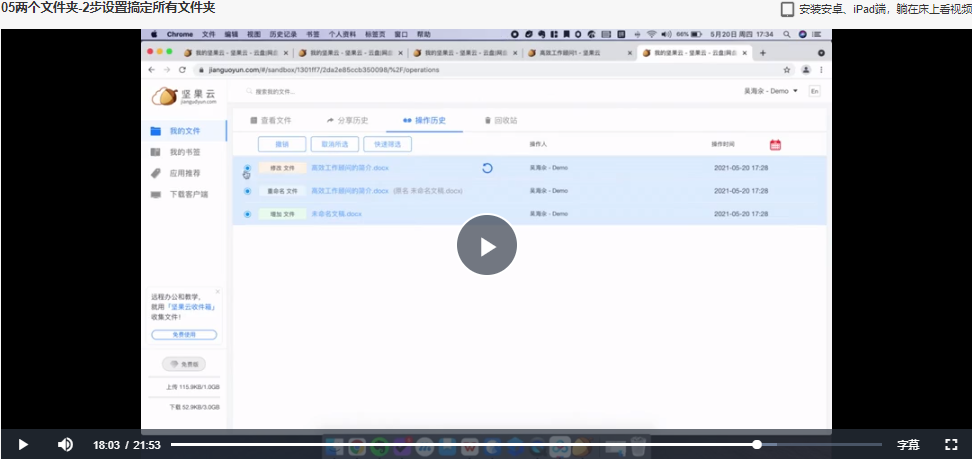Image resolution: width=972 pixels, height=459 pixels.
Task: Open the macOS Apple menu
Action: [154, 34]
